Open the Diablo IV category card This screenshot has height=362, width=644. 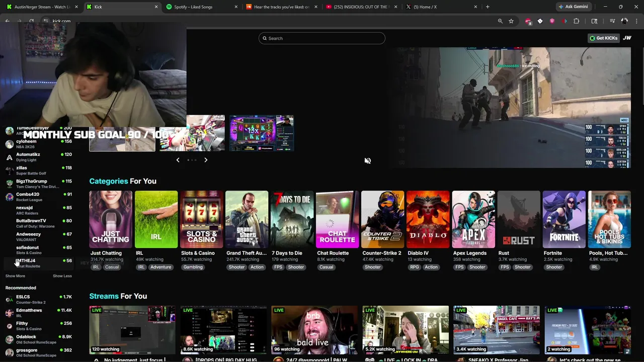tap(428, 219)
